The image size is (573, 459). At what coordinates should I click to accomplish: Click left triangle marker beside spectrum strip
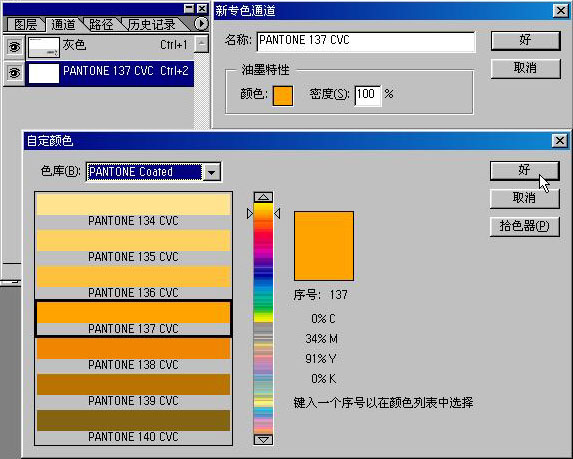point(250,213)
